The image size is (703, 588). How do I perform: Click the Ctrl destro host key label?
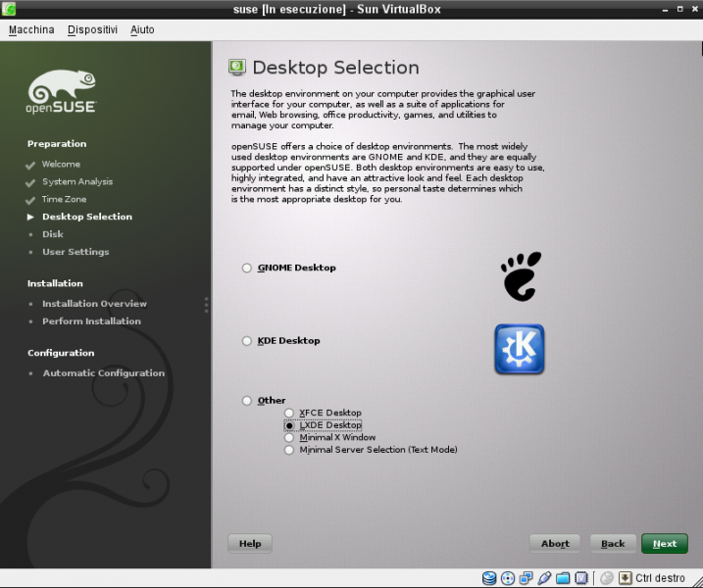click(x=660, y=578)
